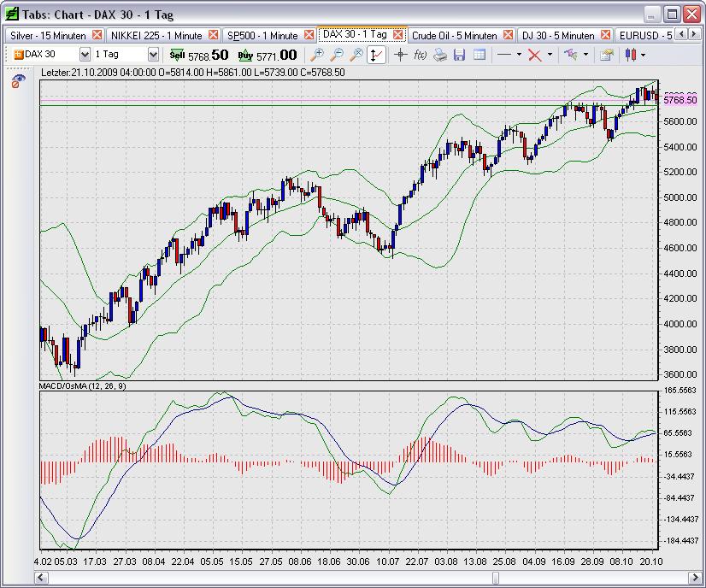Zoom out of the chart

coord(337,55)
